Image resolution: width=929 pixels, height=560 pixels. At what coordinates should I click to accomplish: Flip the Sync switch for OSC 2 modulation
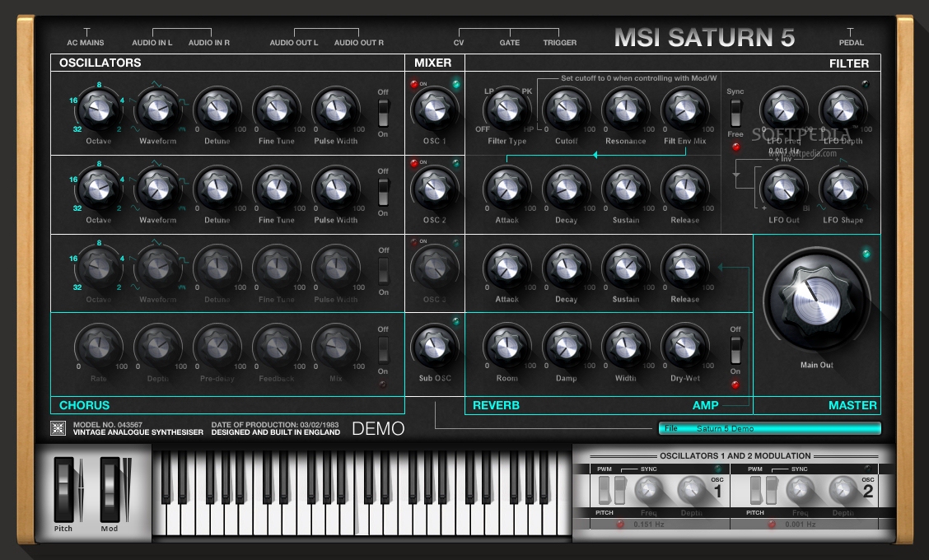[772, 490]
